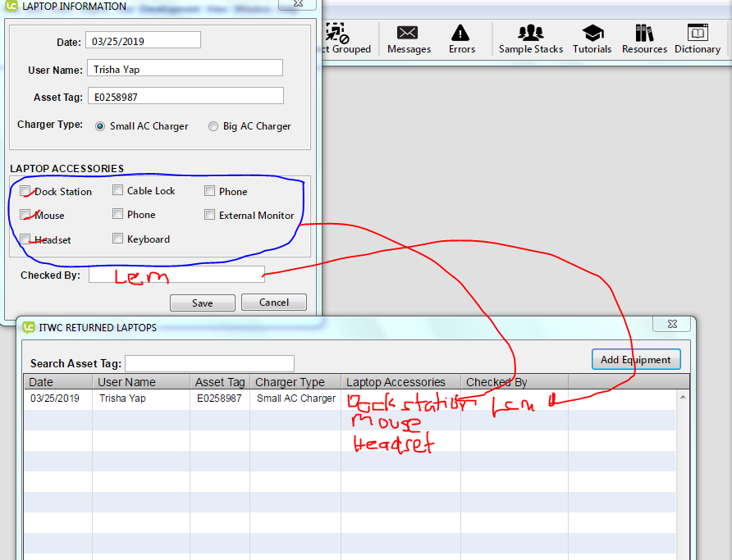Choose the Small AC Charger option
This screenshot has height=560, width=732.
click(x=100, y=126)
